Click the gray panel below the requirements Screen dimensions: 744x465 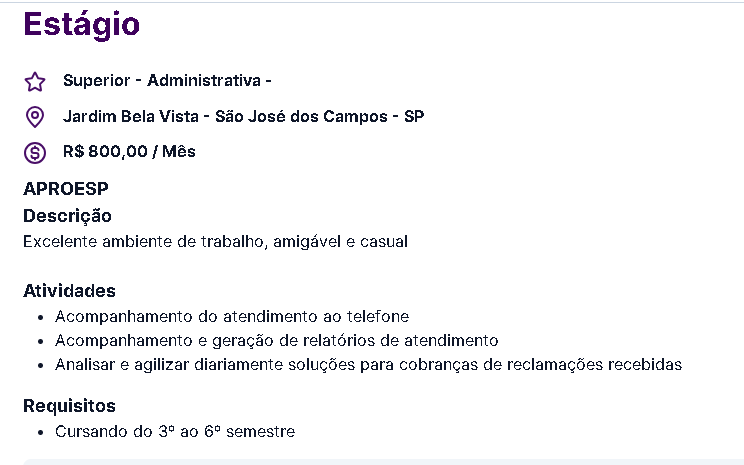click(383, 462)
